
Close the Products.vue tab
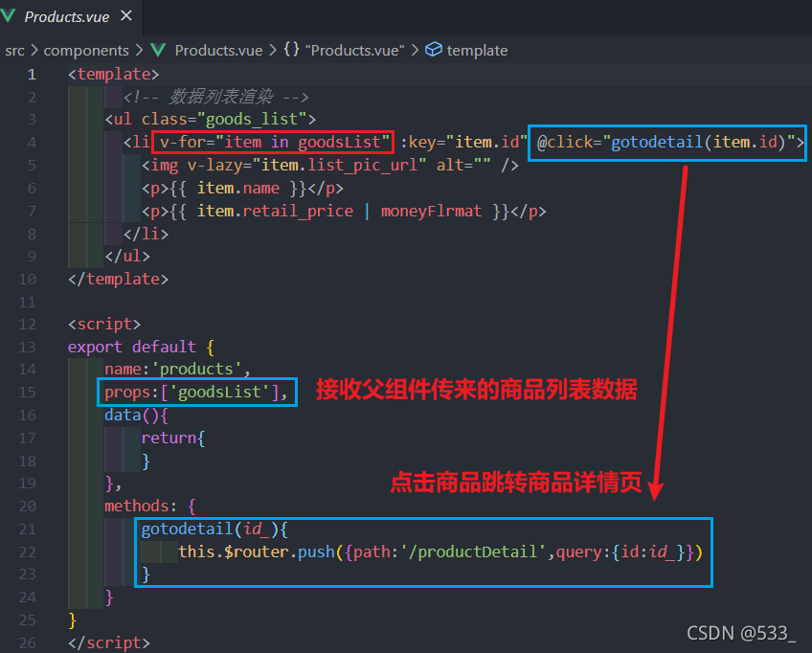tap(125, 15)
